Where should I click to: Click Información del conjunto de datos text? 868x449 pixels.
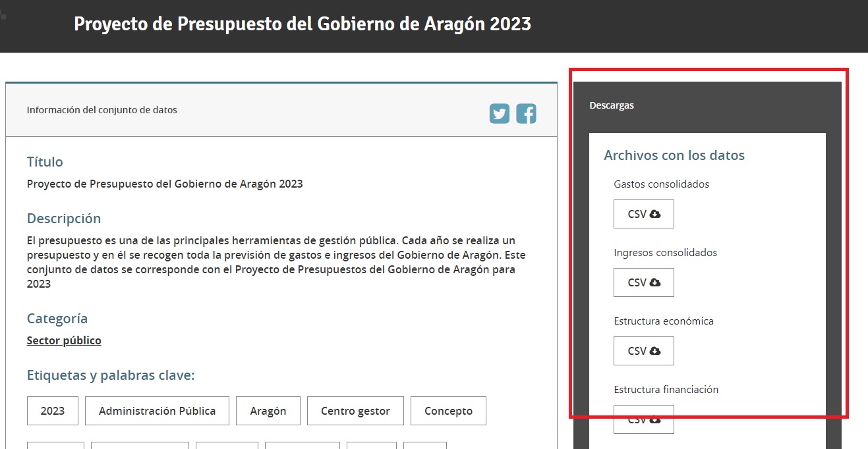(102, 110)
